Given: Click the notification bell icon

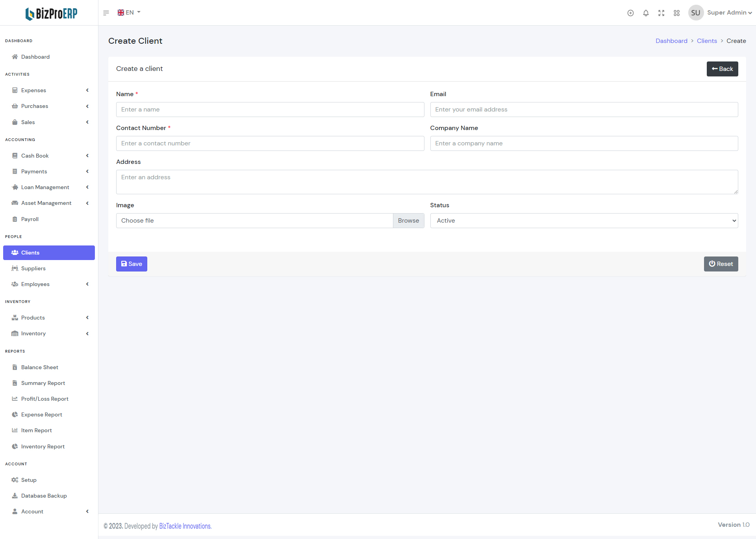Looking at the screenshot, I should coord(646,13).
